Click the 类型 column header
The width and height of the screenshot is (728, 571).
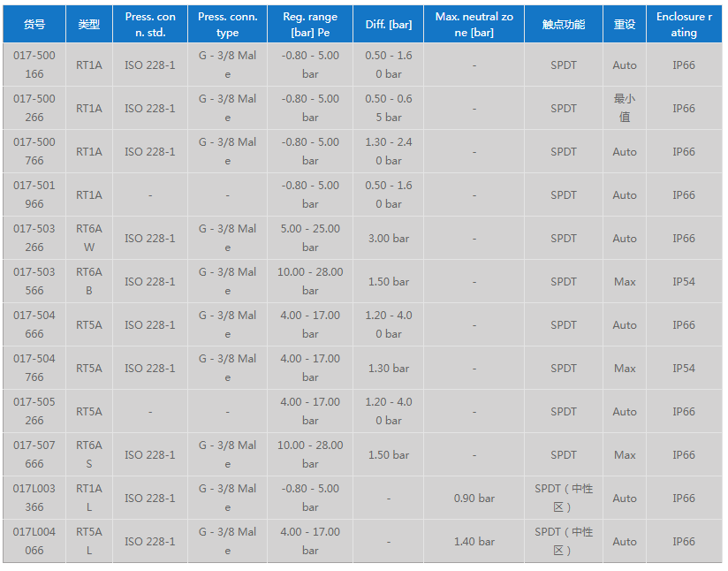[x=88, y=25]
